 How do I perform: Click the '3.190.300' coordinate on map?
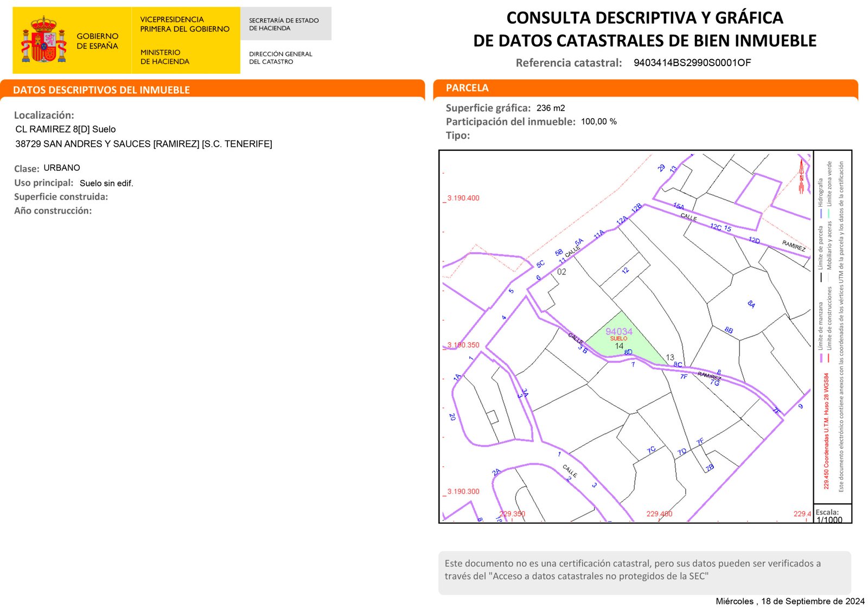463,491
